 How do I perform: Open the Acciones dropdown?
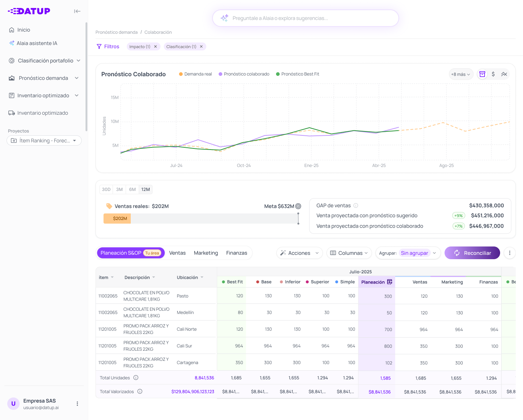tap(300, 253)
